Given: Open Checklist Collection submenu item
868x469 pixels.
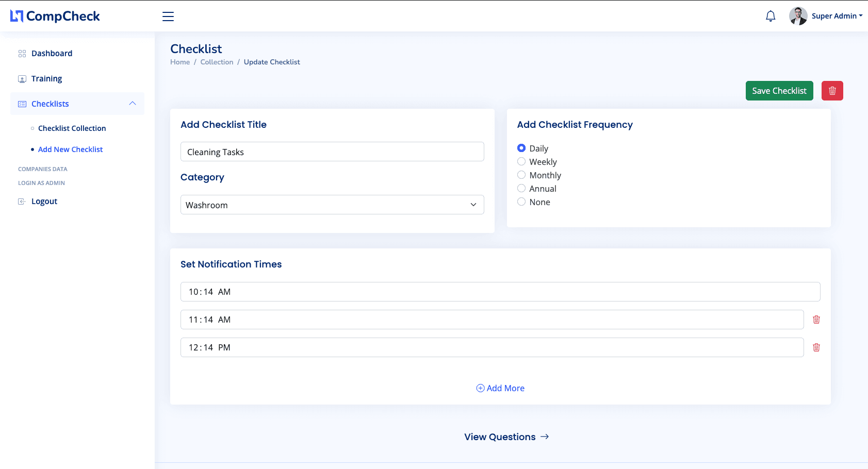Looking at the screenshot, I should [x=72, y=128].
